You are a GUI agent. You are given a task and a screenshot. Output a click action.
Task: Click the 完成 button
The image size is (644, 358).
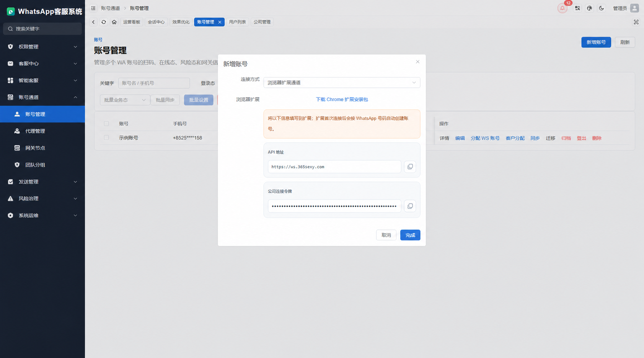410,235
